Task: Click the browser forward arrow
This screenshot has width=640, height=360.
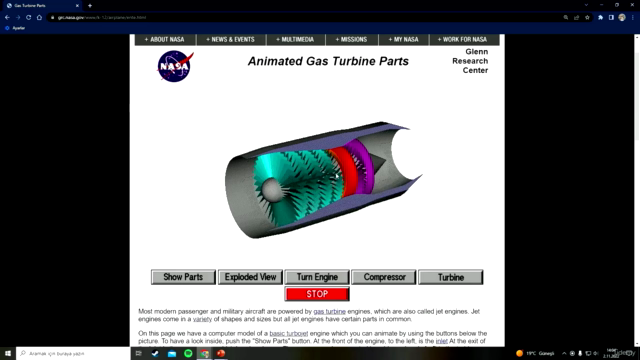Action: 18,18
